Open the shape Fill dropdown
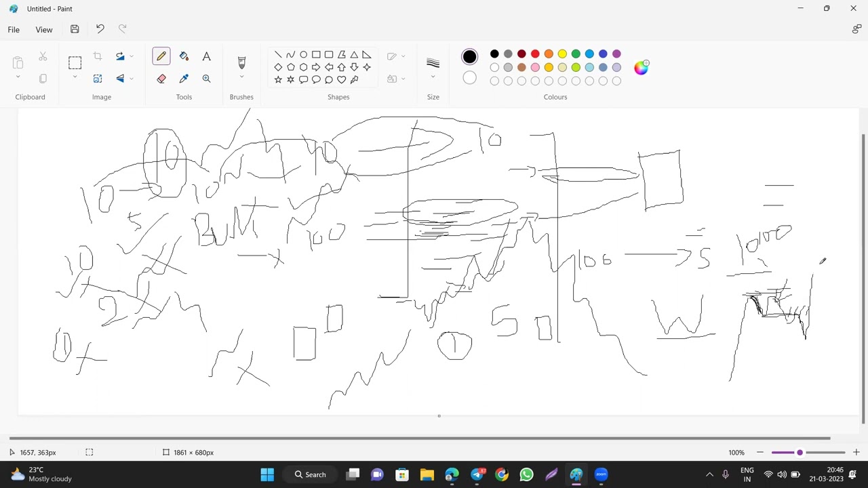Viewport: 868px width, 488px height. click(x=403, y=79)
